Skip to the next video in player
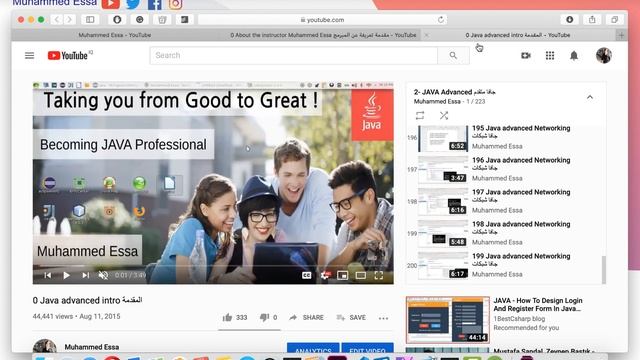Viewport: 640px width, 360px height. (x=85, y=276)
